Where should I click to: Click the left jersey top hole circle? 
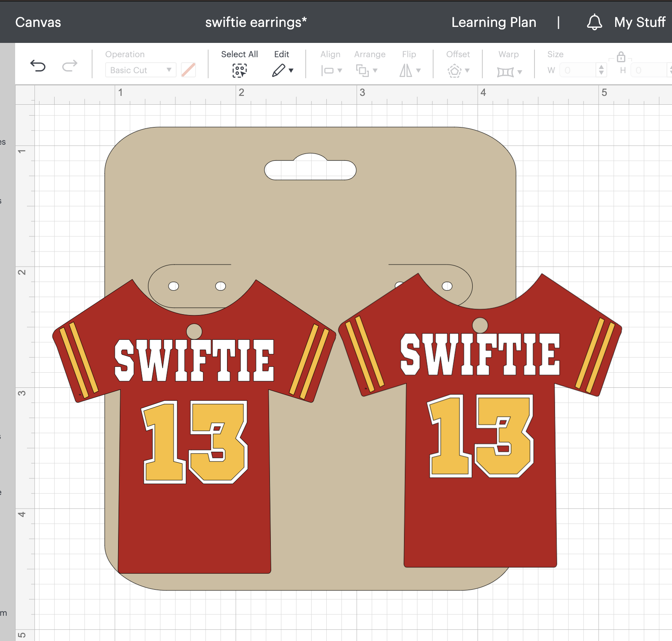pos(194,331)
